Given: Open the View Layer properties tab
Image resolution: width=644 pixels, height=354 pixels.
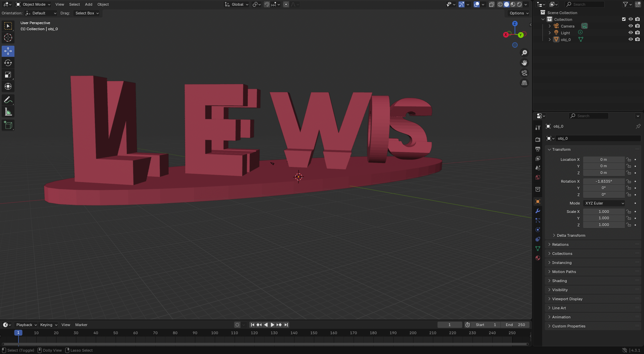Looking at the screenshot, I should 538,158.
